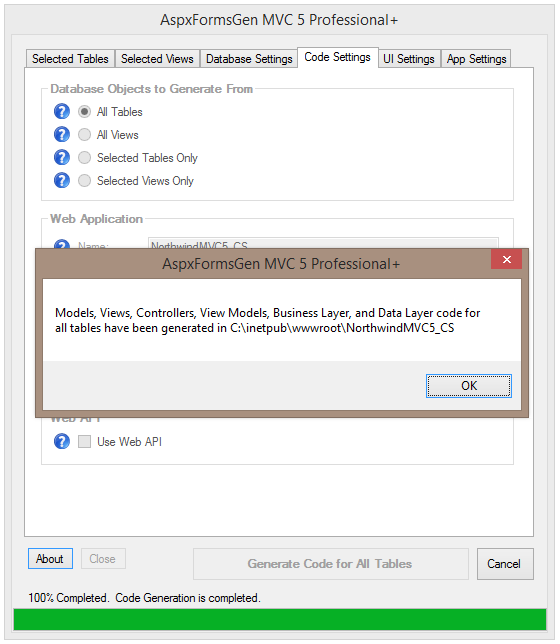Click OK in the message dialog

pos(469,386)
